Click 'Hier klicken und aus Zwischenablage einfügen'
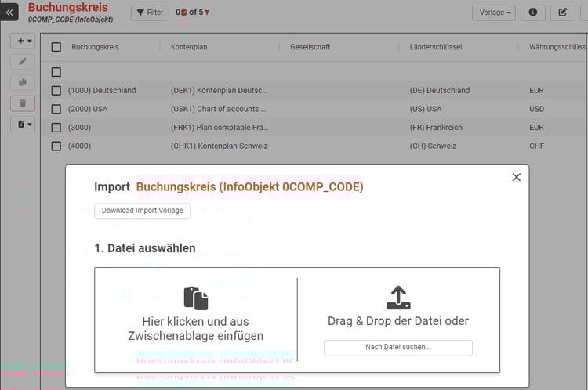This screenshot has height=390, width=588. 195,329
